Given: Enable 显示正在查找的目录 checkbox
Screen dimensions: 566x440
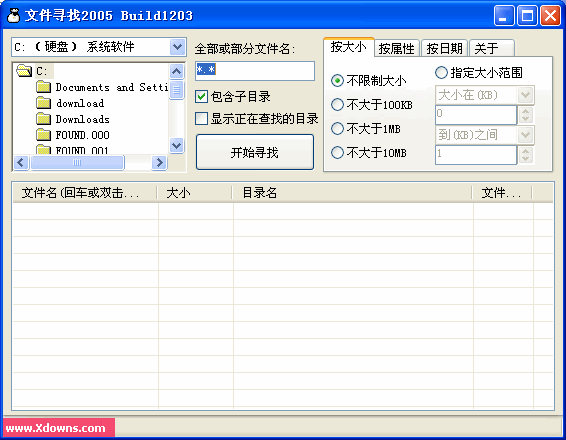Looking at the screenshot, I should coord(201,118).
